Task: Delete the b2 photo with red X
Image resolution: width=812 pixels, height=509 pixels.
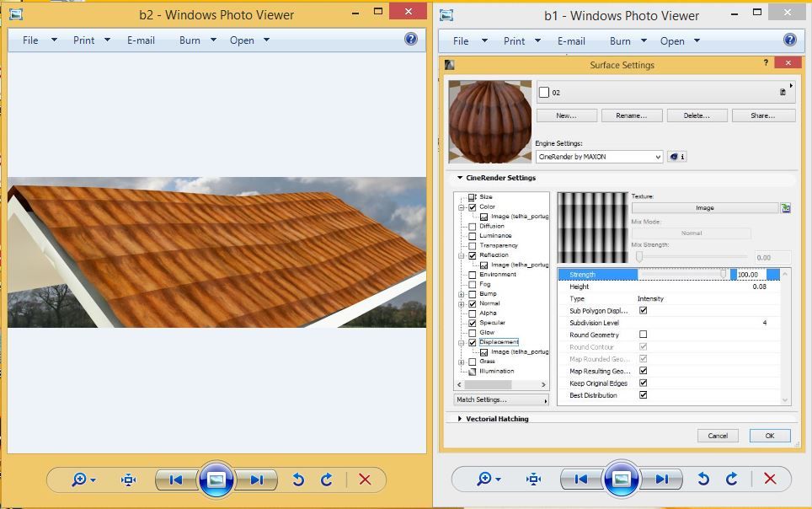Action: click(x=365, y=480)
